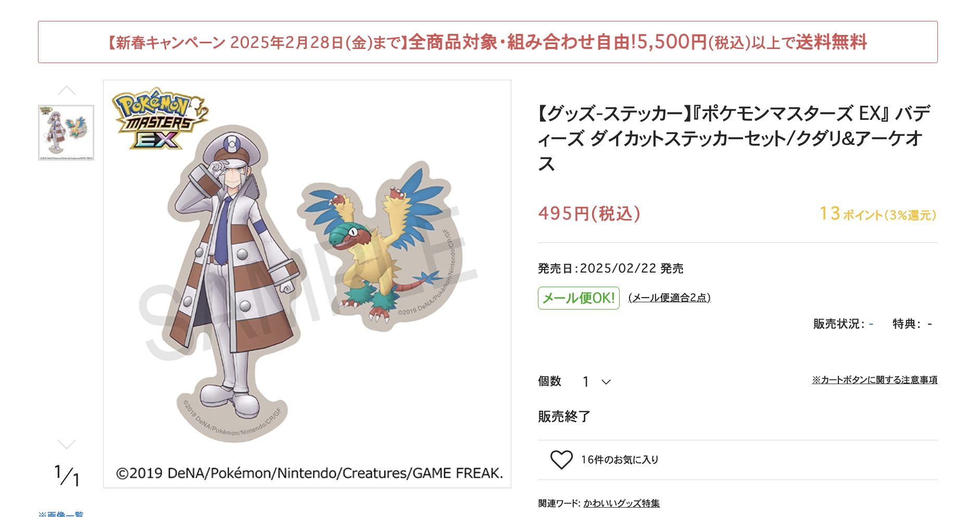The image size is (980, 517).
Task: Click the heart favorite icon
Action: click(x=561, y=460)
